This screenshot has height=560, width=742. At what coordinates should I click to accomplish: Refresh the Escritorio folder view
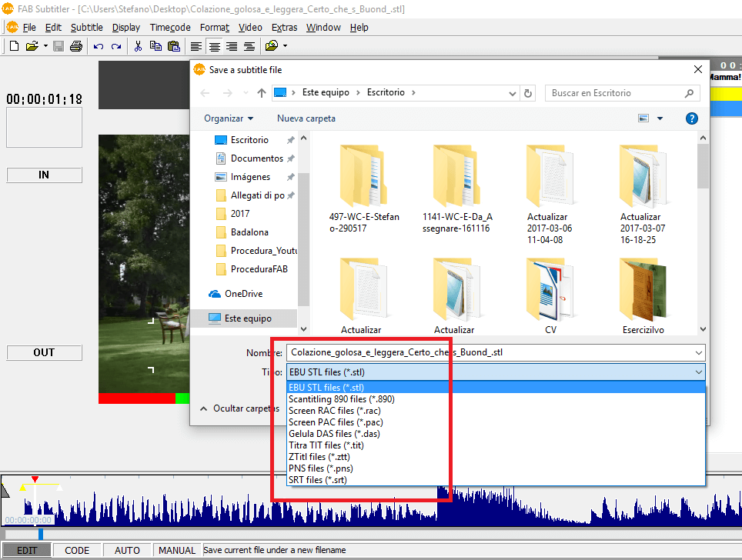pyautogui.click(x=528, y=93)
